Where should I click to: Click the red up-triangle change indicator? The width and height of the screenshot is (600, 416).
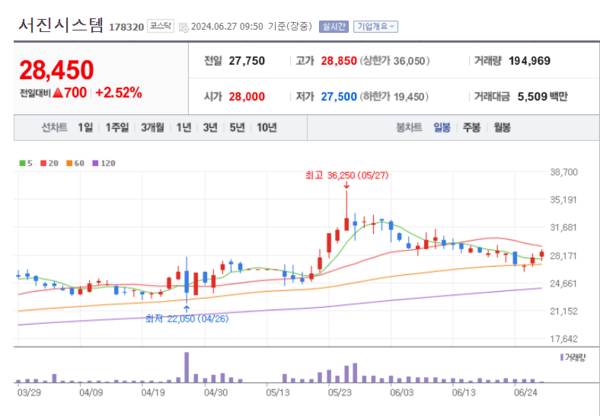[x=57, y=93]
